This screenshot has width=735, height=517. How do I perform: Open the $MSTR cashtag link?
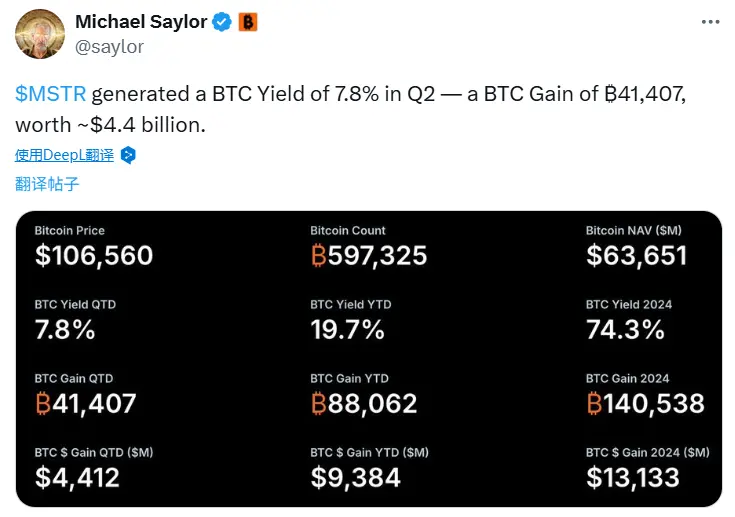pyautogui.click(x=51, y=95)
